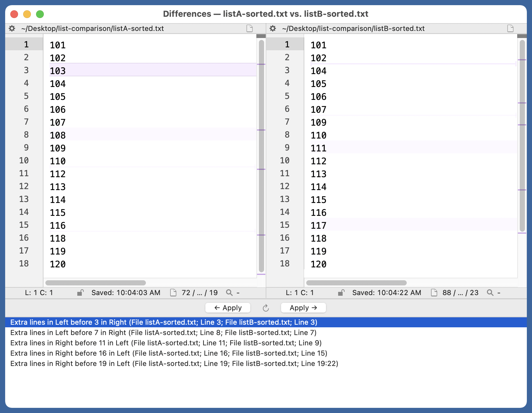Click line number 10 in left gutter
Image resolution: width=532 pixels, height=413 pixels.
pos(24,160)
